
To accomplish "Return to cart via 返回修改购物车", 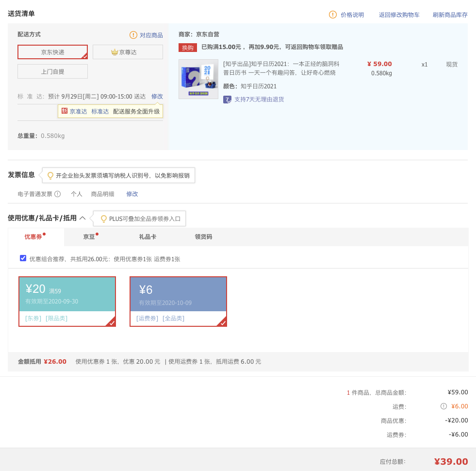I will pos(399,15).
